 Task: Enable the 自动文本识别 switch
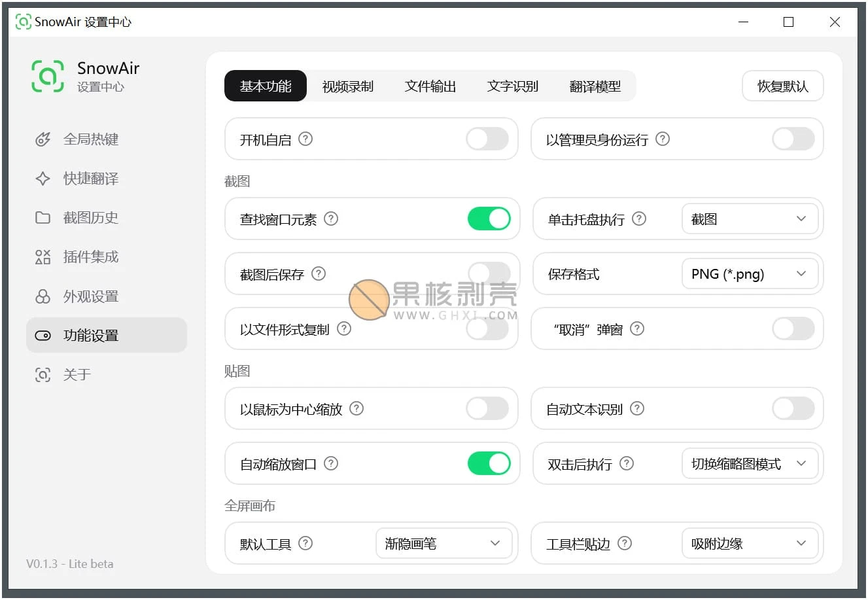click(793, 408)
